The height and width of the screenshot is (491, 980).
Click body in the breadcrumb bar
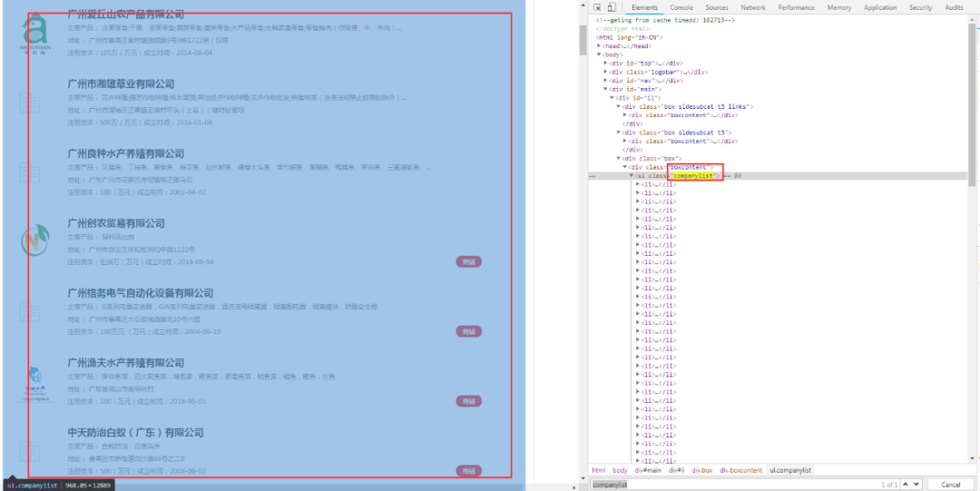[620, 470]
